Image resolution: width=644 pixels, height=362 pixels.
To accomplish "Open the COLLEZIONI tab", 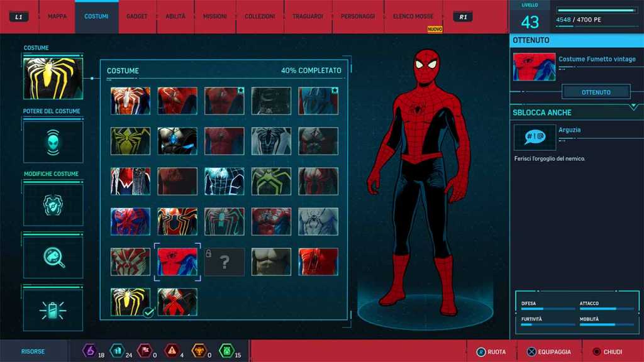I will coord(260,16).
